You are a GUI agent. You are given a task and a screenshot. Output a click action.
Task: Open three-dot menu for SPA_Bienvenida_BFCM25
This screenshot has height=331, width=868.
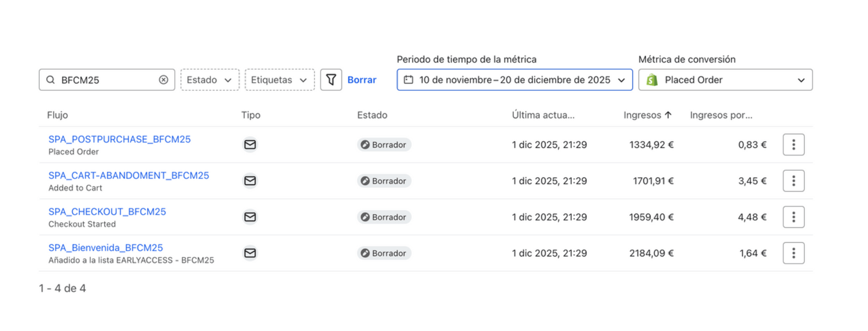(793, 253)
